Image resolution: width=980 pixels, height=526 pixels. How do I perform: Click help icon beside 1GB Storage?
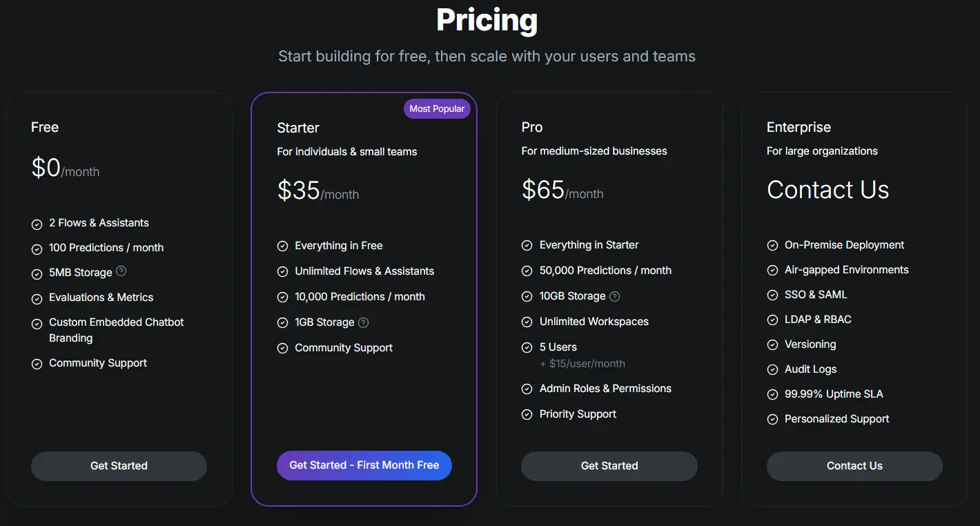point(364,322)
